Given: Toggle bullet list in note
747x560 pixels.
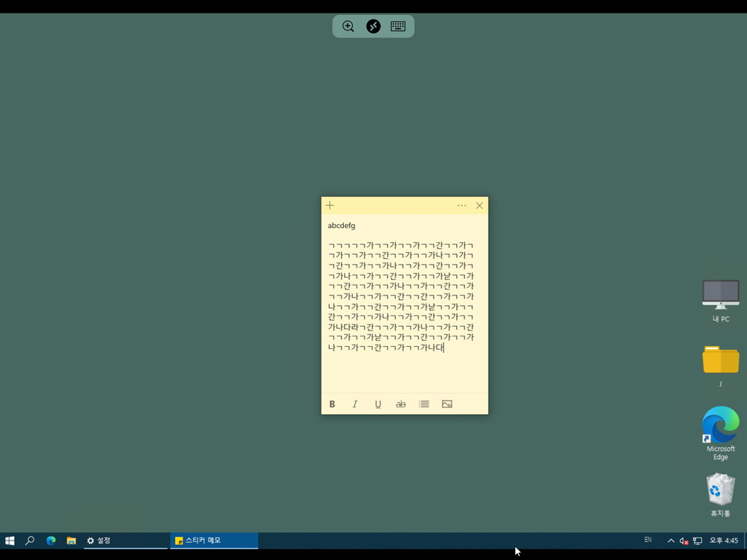Looking at the screenshot, I should pyautogui.click(x=423, y=404).
